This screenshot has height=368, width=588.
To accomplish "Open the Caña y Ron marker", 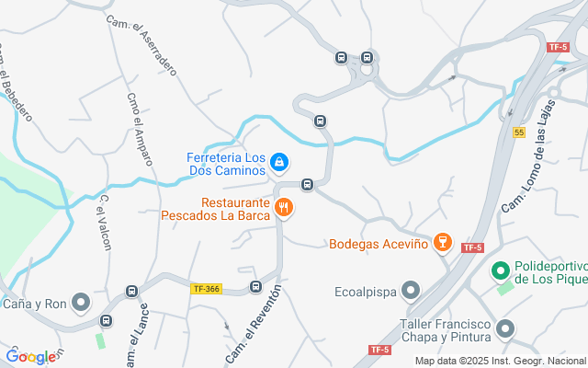I will 82,303.
